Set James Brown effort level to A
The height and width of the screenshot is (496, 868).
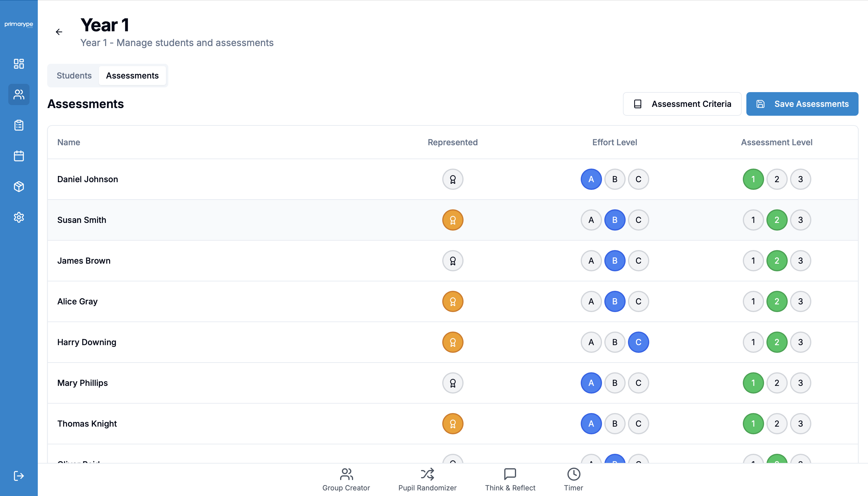pos(591,261)
